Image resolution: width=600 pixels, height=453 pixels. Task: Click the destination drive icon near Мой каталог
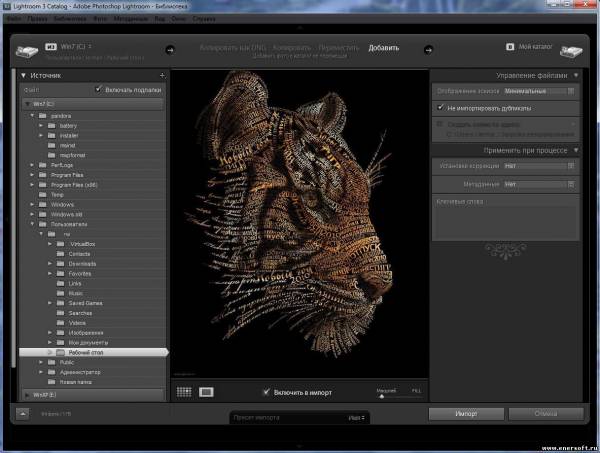[x=571, y=51]
